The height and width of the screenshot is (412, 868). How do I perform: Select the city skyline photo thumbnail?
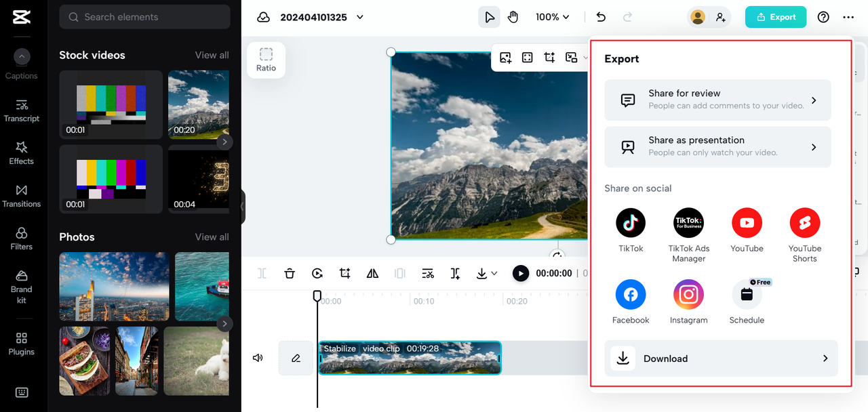[114, 287]
